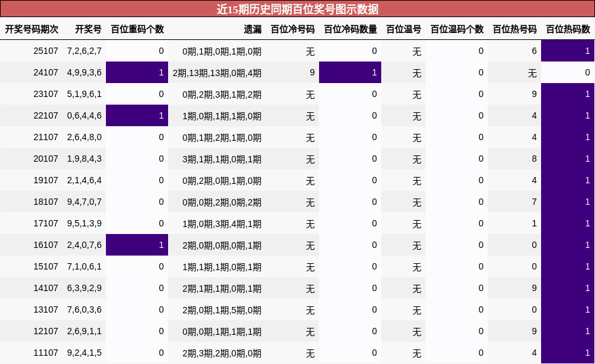Click the purple 百位冷码数量 cell in row 24107
The width and height of the screenshot is (595, 364).
tap(350, 72)
